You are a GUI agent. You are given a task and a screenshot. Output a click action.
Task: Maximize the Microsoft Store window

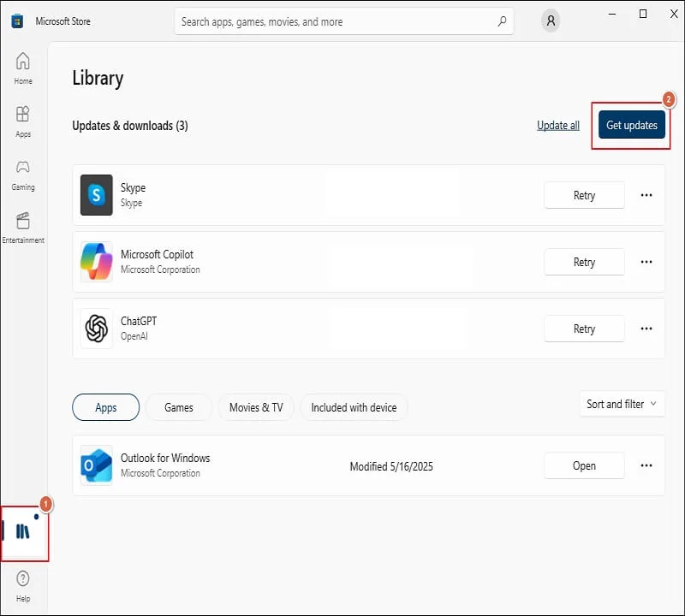(x=643, y=14)
